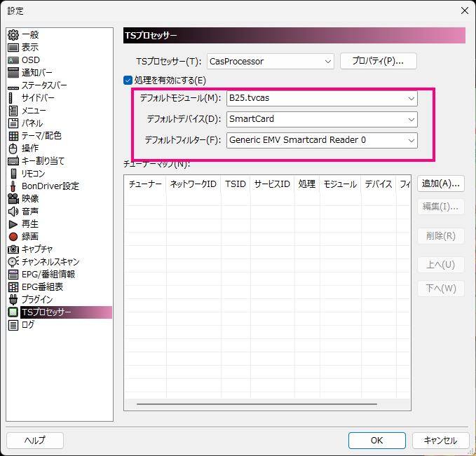Screen dimensions: 476x456
Task: Click the デバイス column header
Action: pyautogui.click(x=379, y=184)
